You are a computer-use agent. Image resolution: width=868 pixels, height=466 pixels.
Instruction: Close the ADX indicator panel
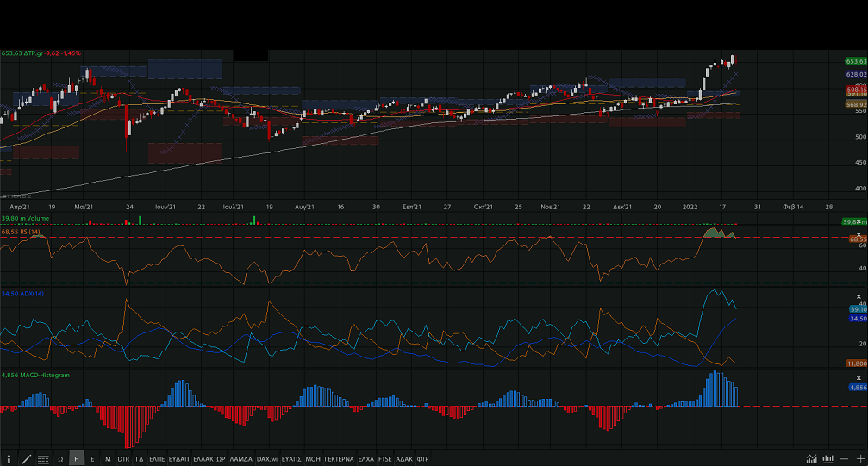pos(859,297)
